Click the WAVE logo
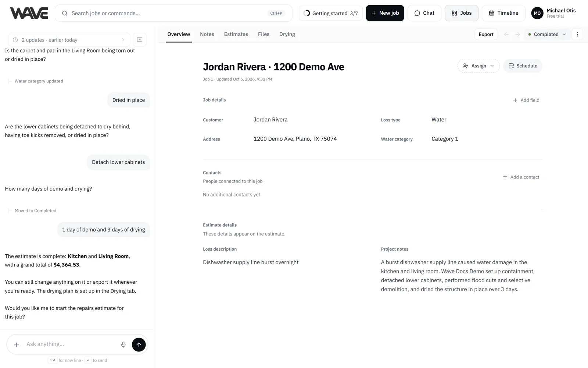Screen dimensions: 588x368 click(29, 13)
